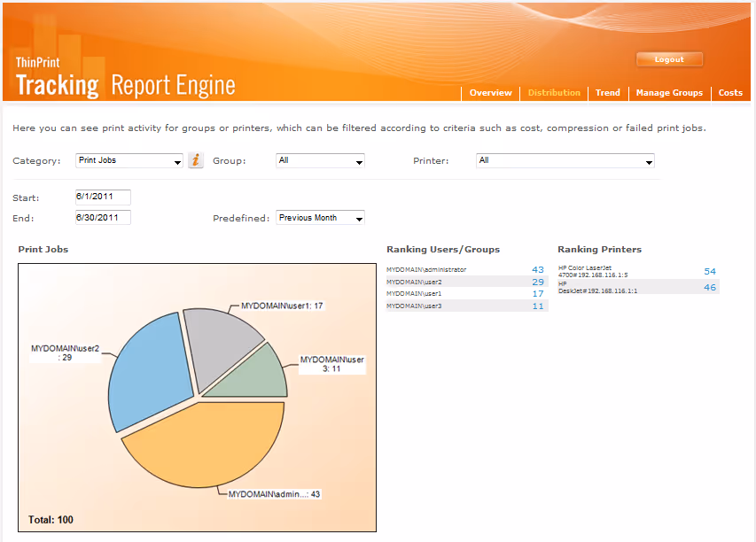The height and width of the screenshot is (542, 756).
Task: Switch to the Costs tab
Action: coord(730,92)
